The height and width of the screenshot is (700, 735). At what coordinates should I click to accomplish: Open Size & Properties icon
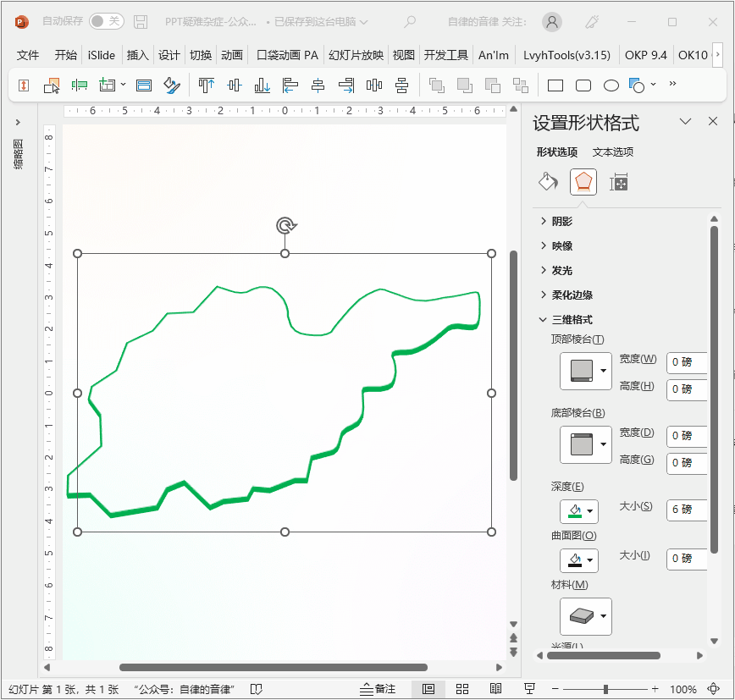[619, 182]
